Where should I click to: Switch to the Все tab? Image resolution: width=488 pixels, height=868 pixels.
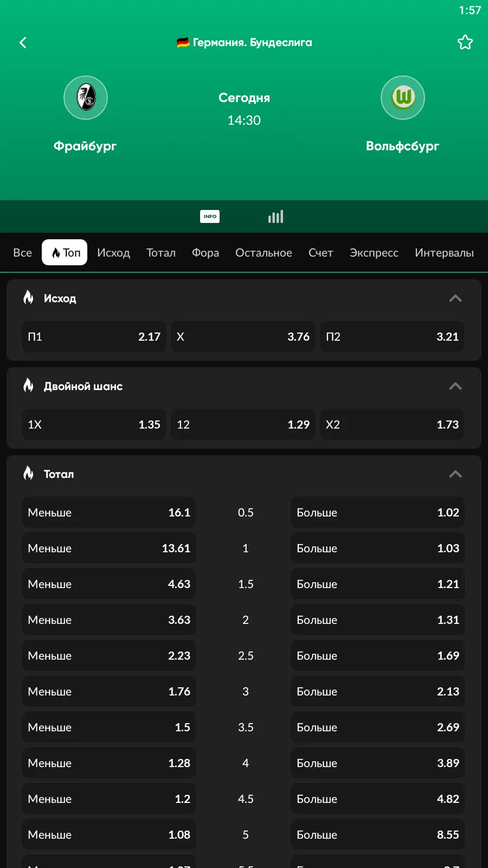point(22,253)
